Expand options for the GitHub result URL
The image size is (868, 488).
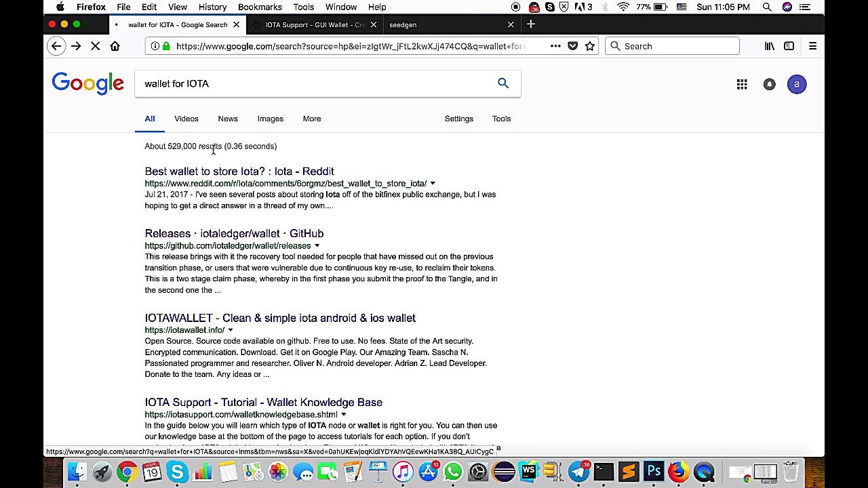click(x=317, y=246)
